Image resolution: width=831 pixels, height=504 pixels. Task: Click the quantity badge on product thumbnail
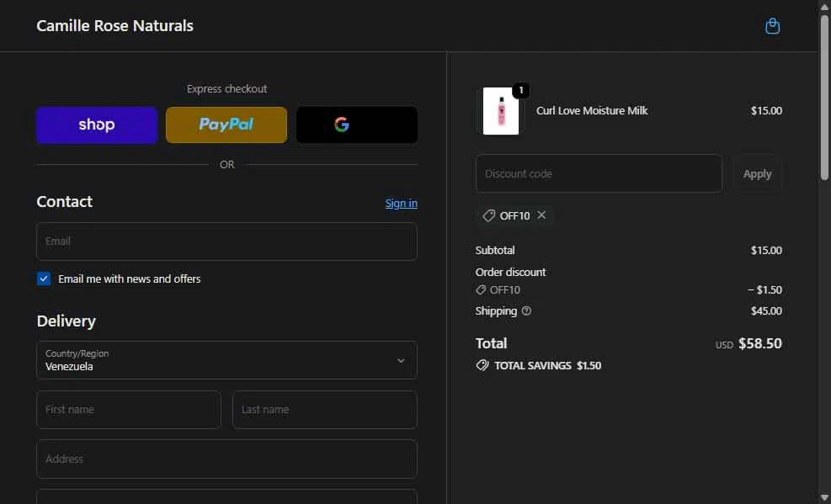tap(521, 91)
